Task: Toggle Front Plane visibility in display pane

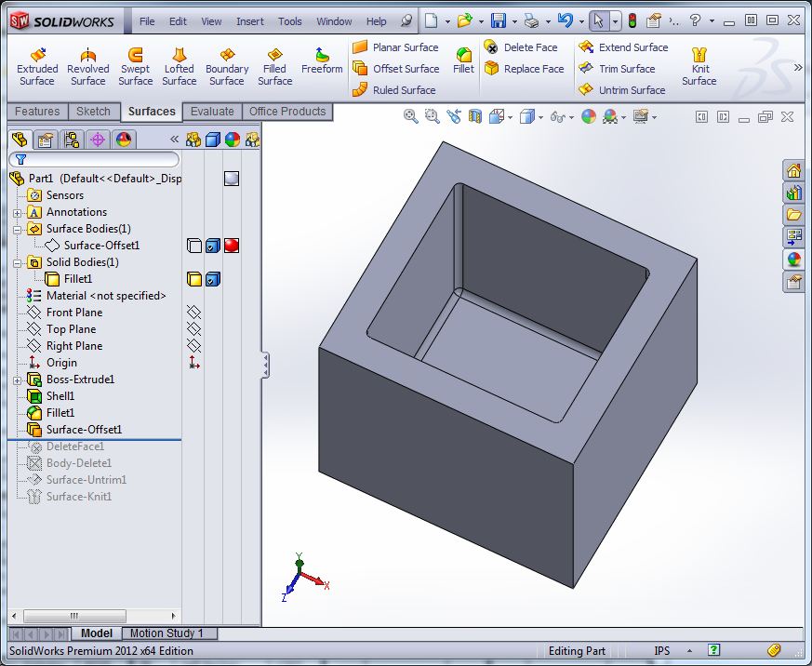Action: click(x=193, y=313)
